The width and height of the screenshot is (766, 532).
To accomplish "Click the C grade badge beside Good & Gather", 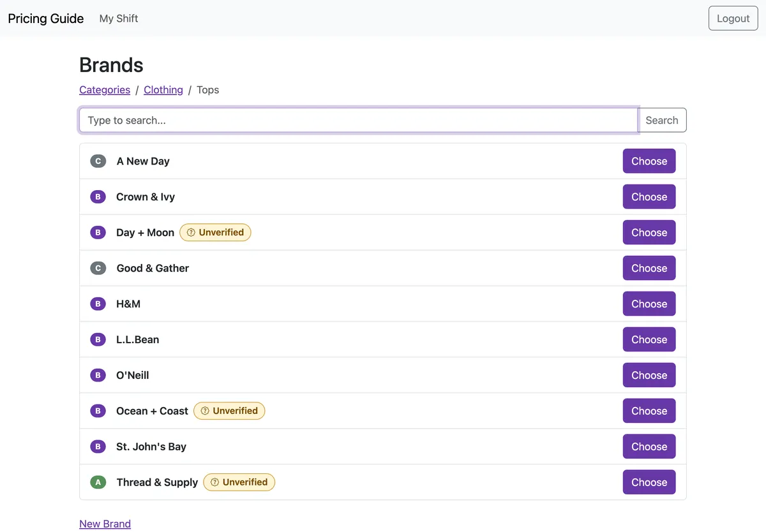I will (x=98, y=269).
